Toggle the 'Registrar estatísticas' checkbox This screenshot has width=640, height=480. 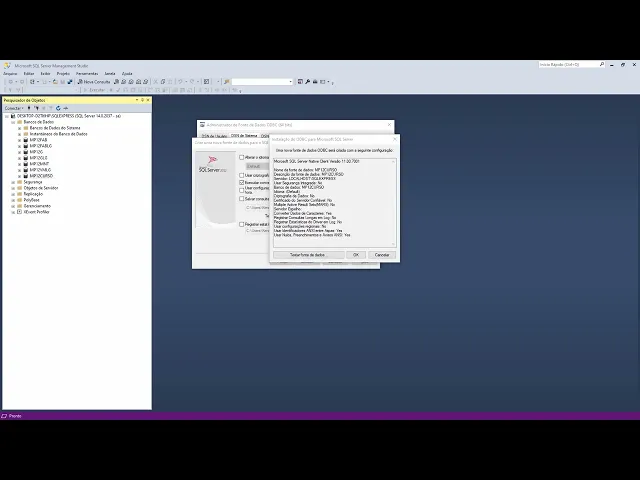(242, 224)
